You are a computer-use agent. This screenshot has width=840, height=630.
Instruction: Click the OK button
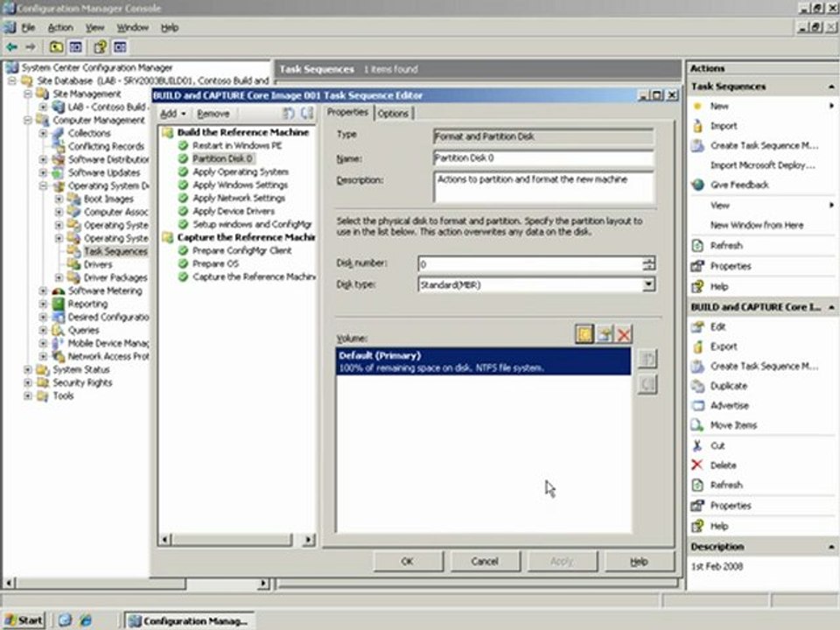pos(408,561)
